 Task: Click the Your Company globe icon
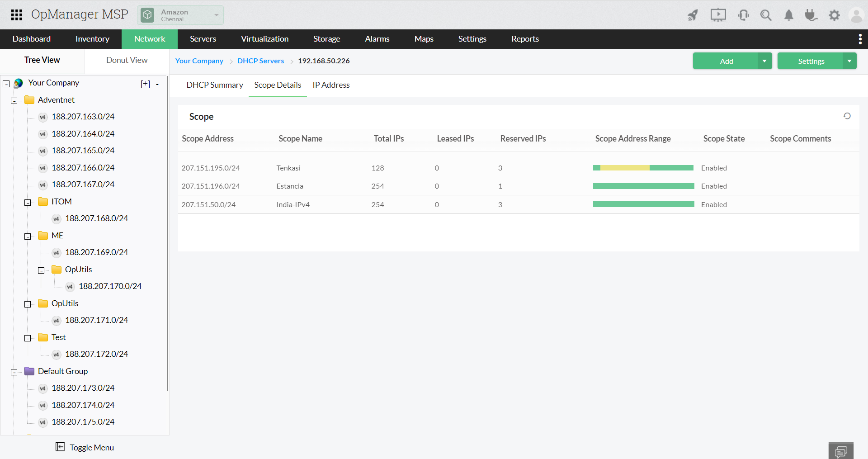[19, 83]
